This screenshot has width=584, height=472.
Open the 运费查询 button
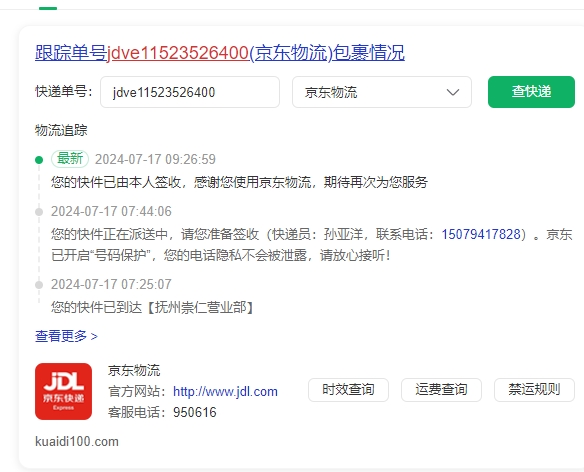[441, 390]
